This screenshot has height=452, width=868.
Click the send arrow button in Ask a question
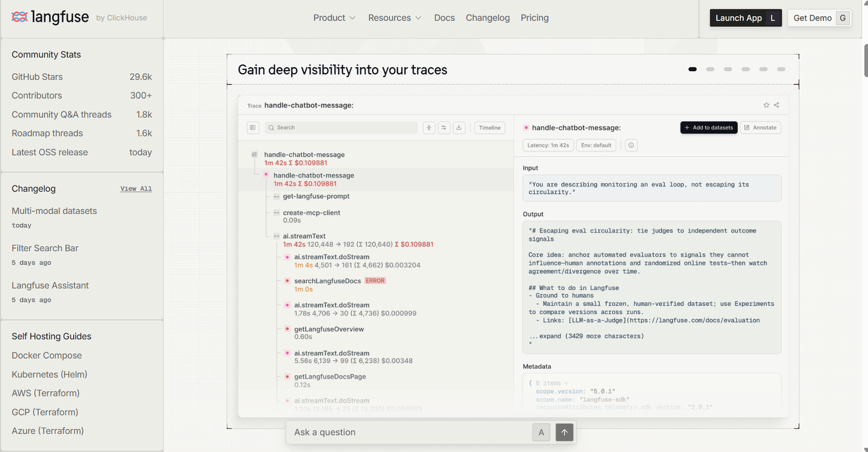point(564,432)
